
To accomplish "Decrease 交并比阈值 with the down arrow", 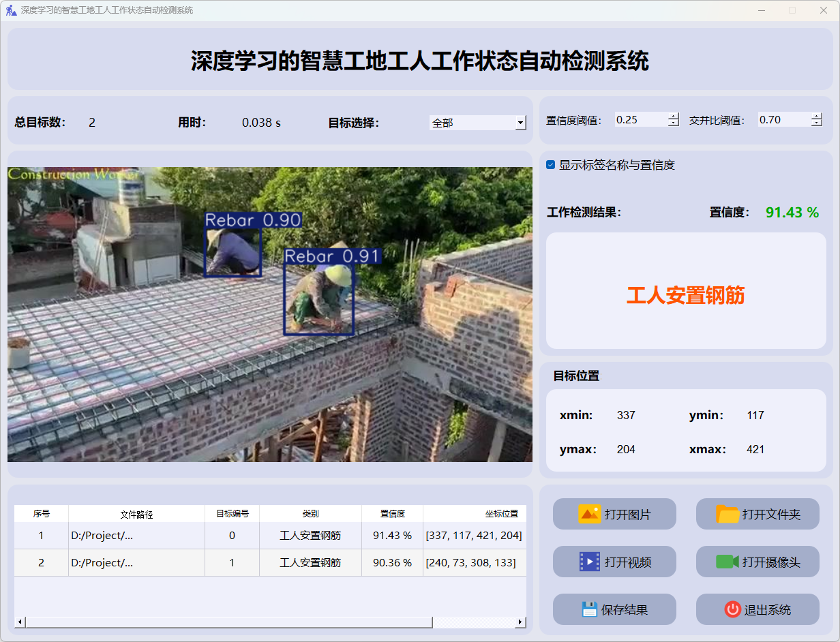I will [817, 123].
